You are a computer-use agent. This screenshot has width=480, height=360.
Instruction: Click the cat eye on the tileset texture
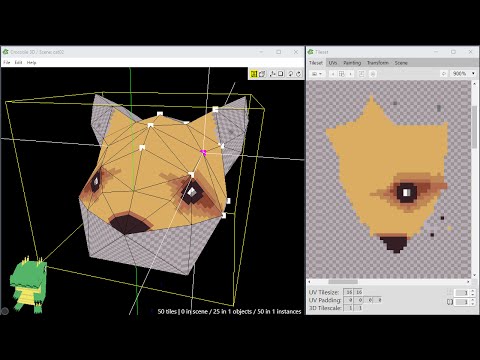coord(407,193)
